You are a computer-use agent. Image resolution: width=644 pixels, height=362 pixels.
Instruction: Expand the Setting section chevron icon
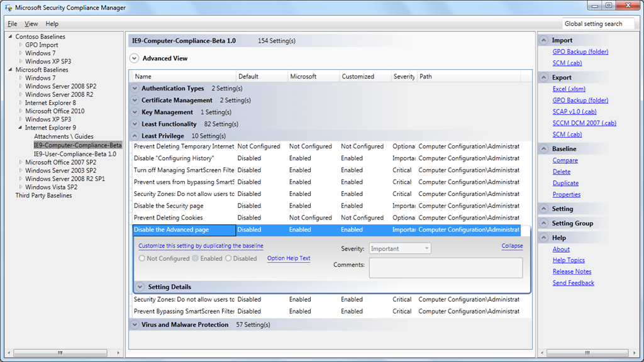[x=544, y=209]
